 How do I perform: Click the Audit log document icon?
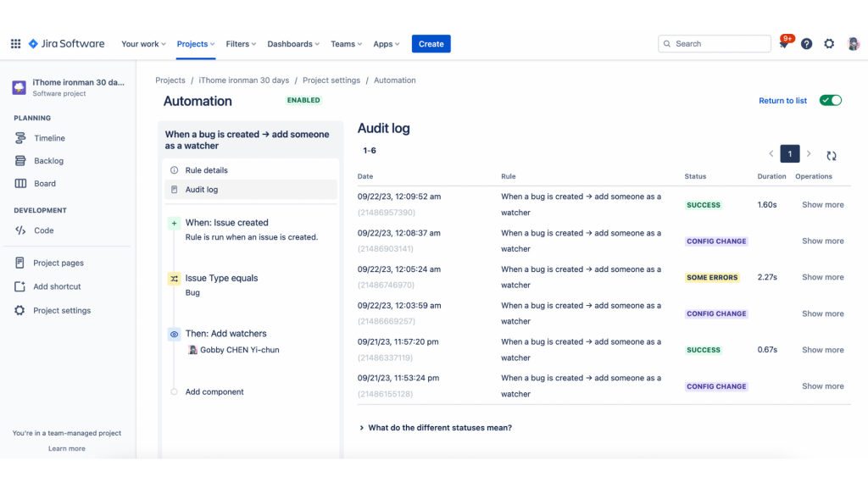(175, 189)
